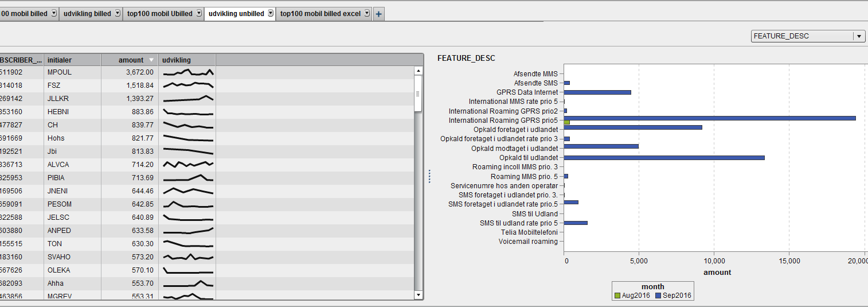Switch to top100 mobil Ubilled tab
Screen dimensions: 868x307
159,14
